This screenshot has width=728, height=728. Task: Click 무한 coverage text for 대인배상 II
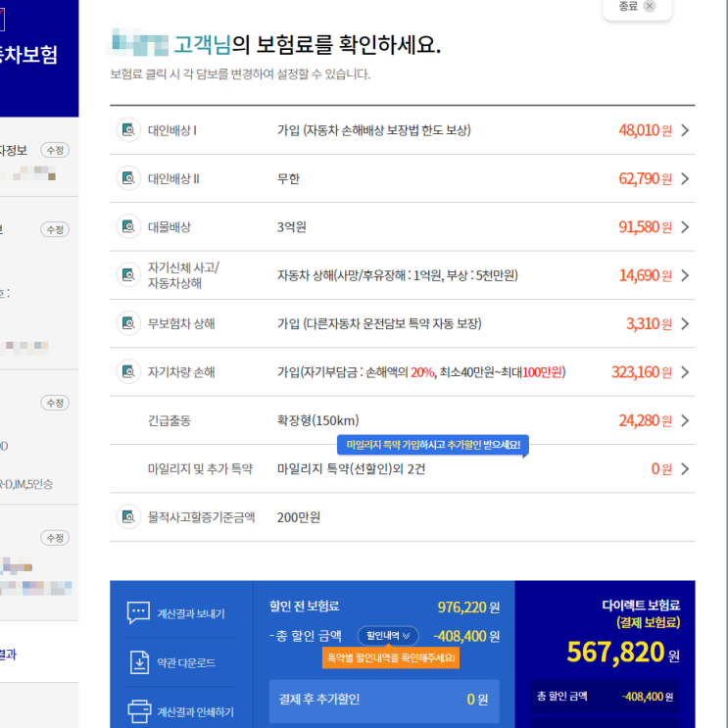[x=288, y=178]
